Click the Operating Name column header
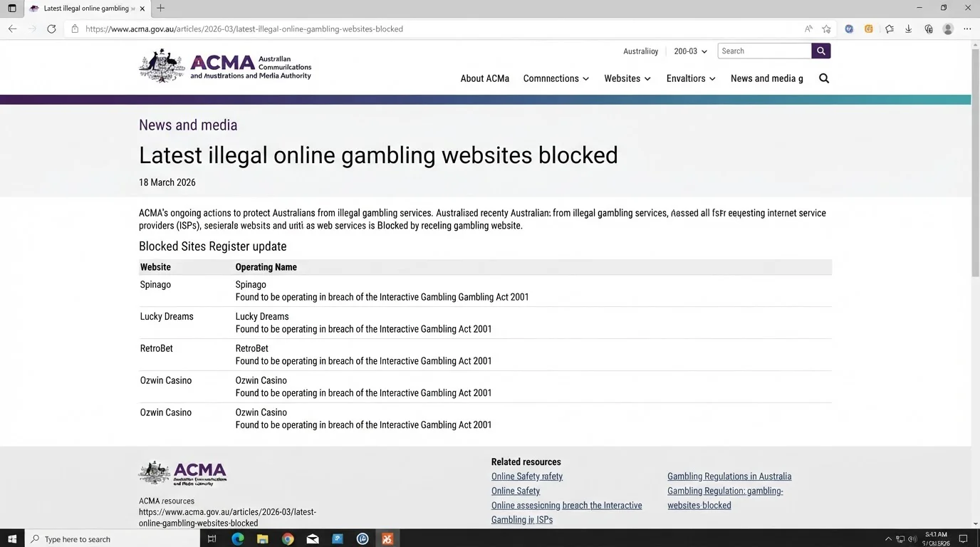 pyautogui.click(x=266, y=267)
